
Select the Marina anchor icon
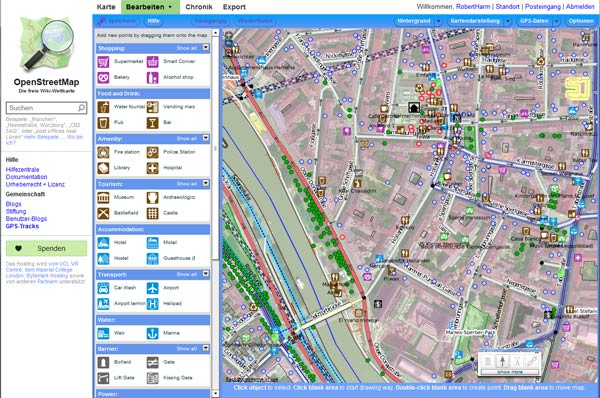click(x=153, y=333)
